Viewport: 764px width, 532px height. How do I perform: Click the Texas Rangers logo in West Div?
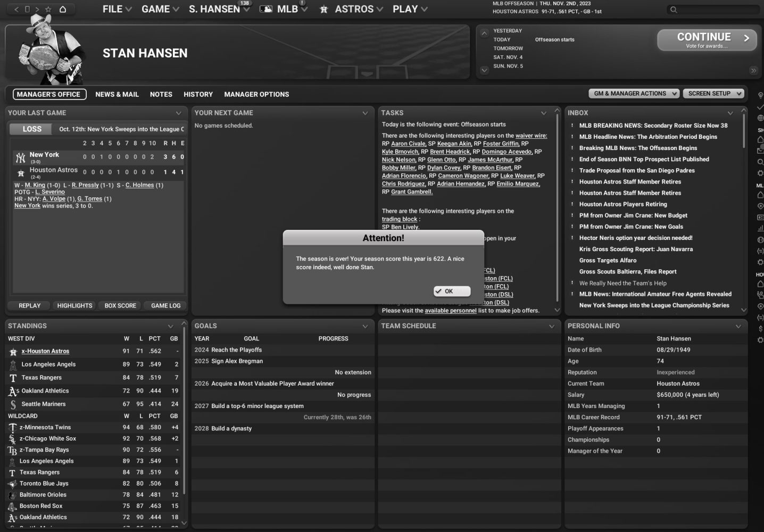(x=13, y=378)
